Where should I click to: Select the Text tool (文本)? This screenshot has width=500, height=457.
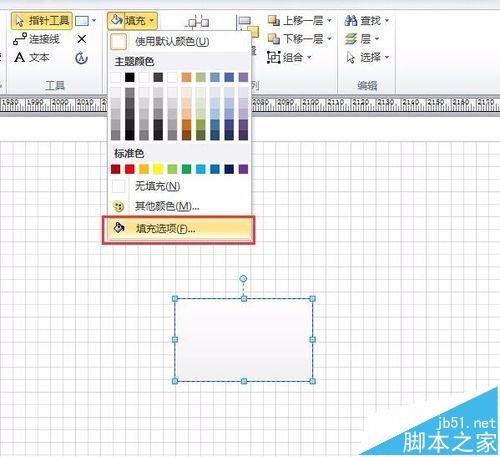pos(32,58)
